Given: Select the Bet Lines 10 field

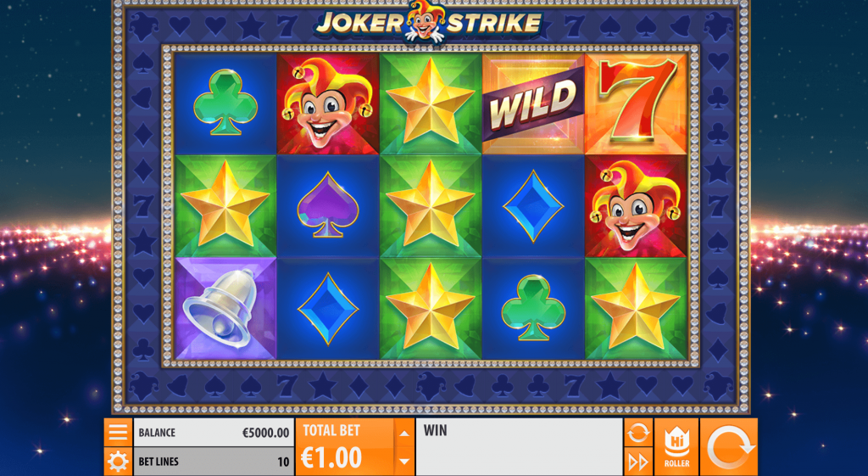Looking at the screenshot, I should (214, 462).
